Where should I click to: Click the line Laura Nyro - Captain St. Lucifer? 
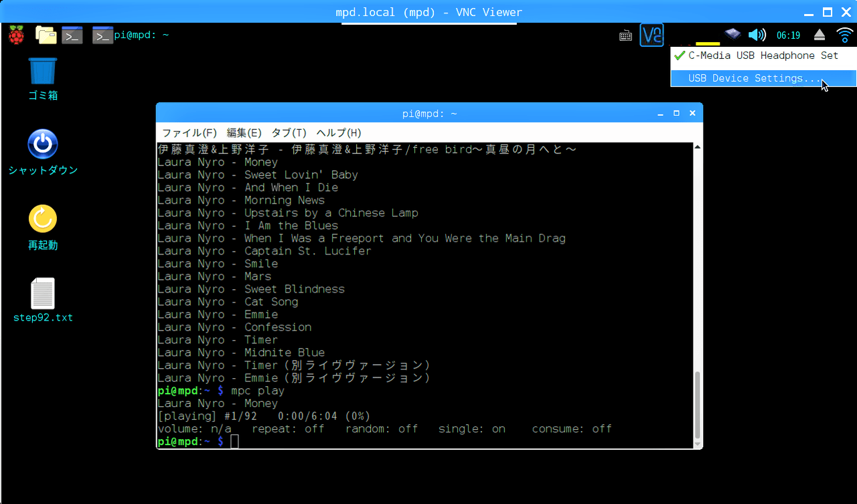(x=264, y=251)
